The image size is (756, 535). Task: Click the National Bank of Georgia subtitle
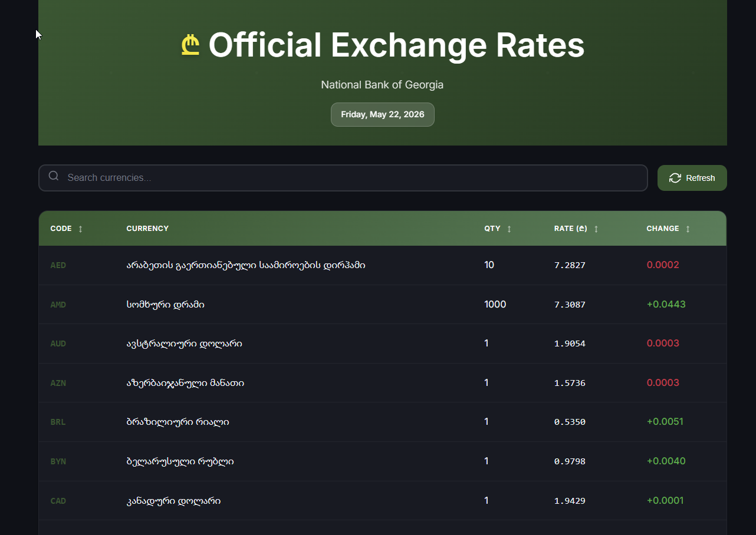[x=382, y=85]
